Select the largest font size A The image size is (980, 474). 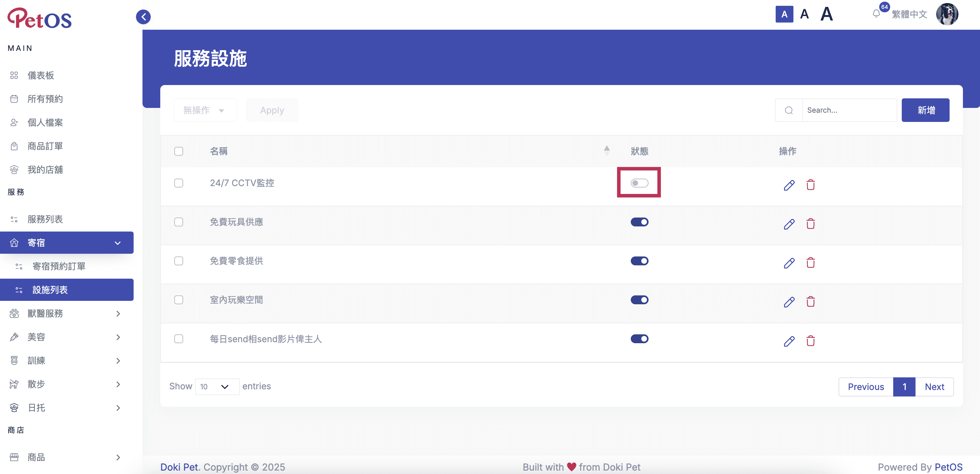click(826, 14)
